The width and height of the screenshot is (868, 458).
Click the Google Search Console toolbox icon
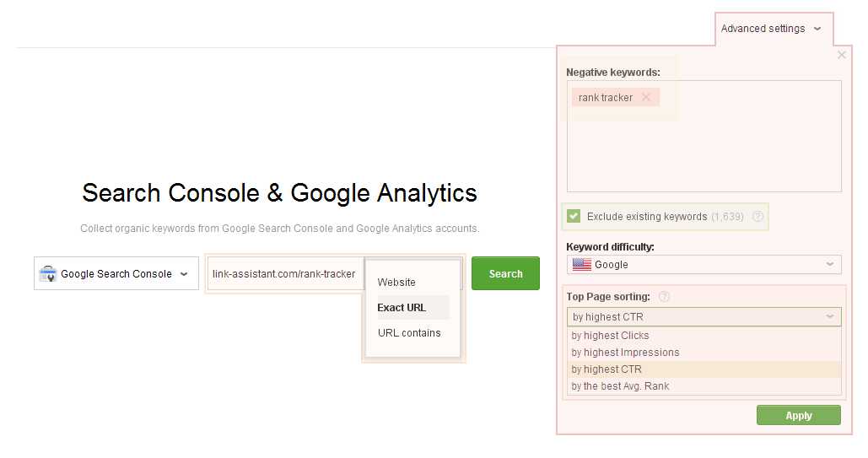coord(48,273)
